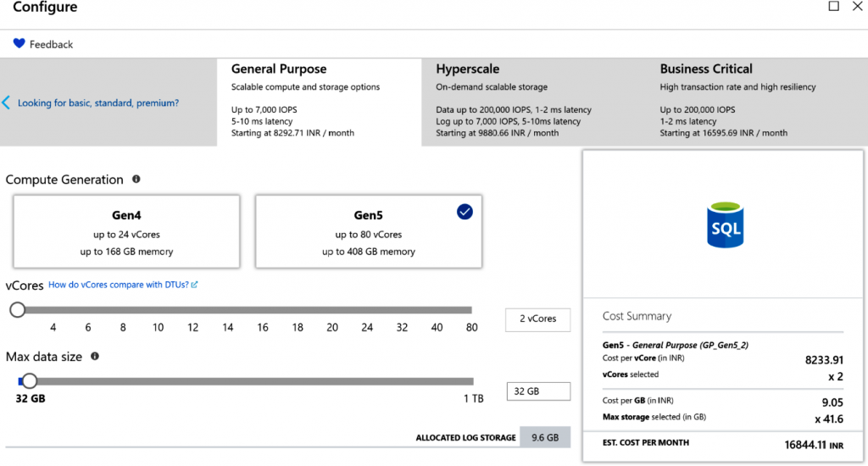Select the Gen5 compute generation card

tap(368, 231)
